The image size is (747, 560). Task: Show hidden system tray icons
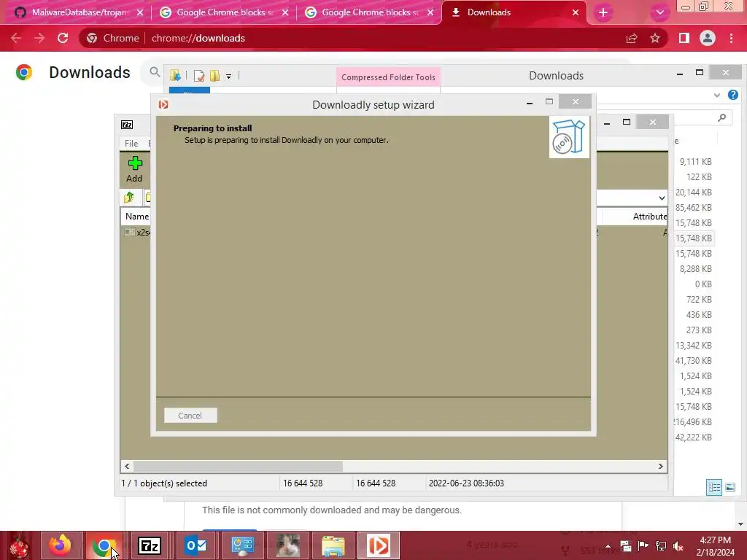tap(608, 546)
